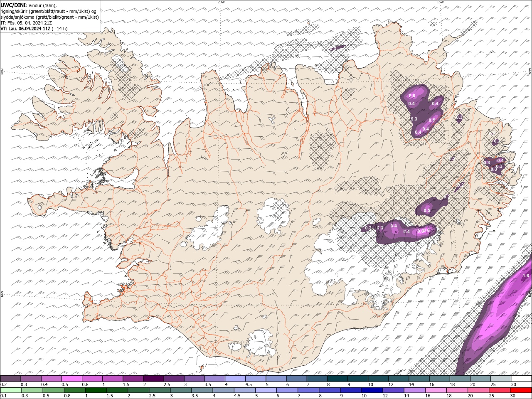Click the valid time line VT: Lau. 06.04.2024 11Z

click(x=26, y=29)
